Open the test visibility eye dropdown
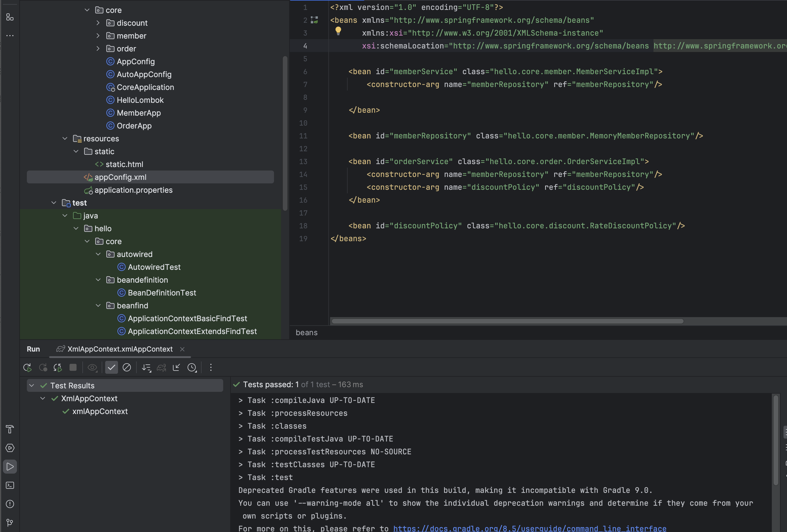The height and width of the screenshot is (532, 787). 92,368
